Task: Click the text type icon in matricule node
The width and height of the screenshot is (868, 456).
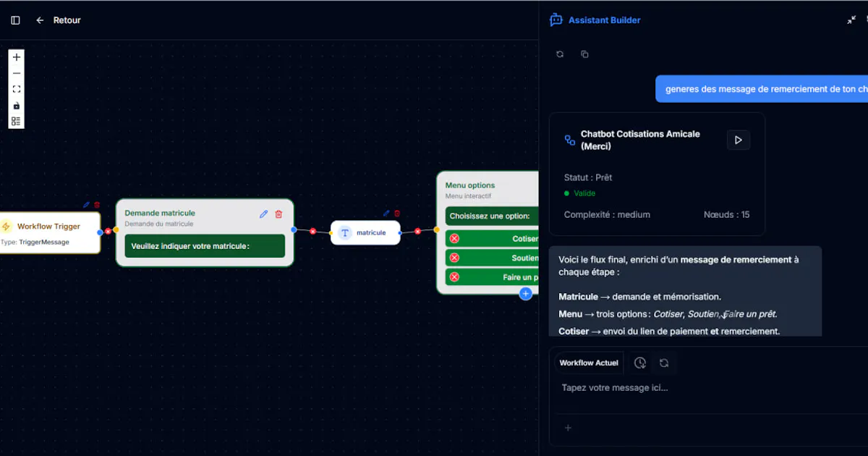Action: [345, 232]
